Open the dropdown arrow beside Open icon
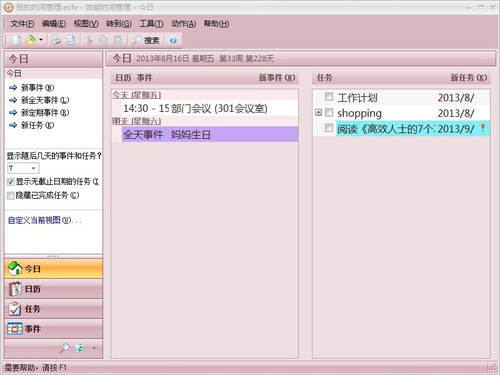This screenshot has width=500, height=375. tap(41, 40)
